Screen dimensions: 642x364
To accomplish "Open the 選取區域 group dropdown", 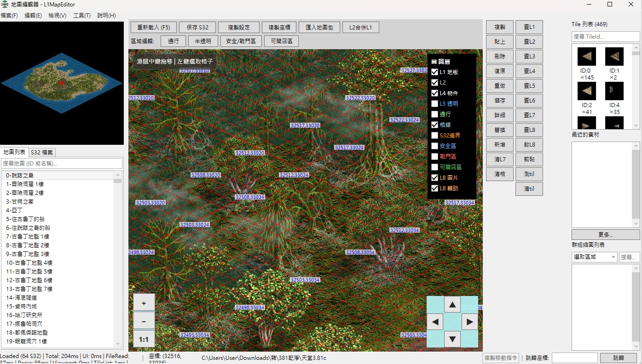I will point(594,257).
